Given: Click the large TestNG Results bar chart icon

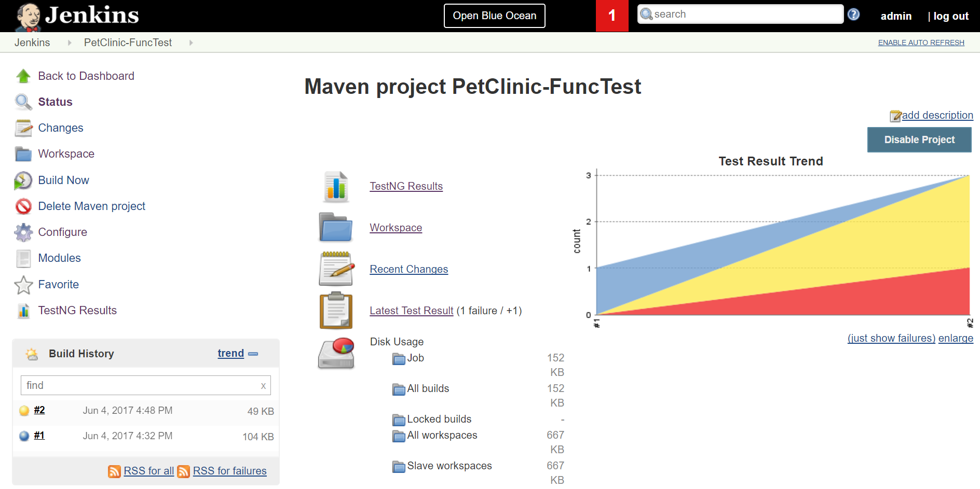Looking at the screenshot, I should [336, 187].
